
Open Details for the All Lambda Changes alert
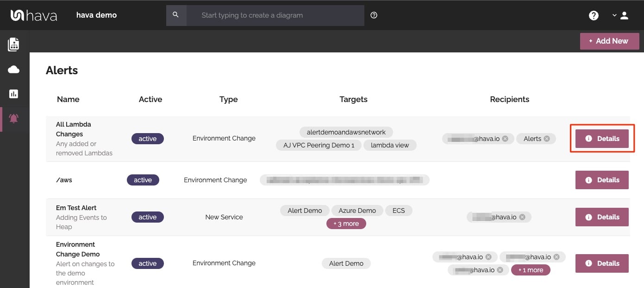coord(602,138)
